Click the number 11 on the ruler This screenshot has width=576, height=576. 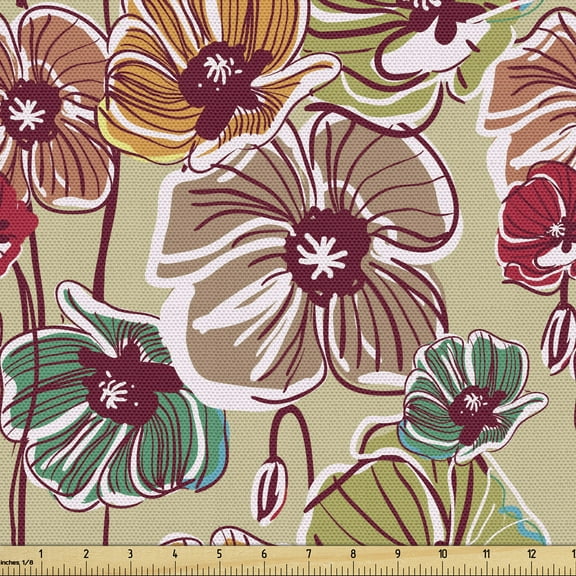point(487,554)
